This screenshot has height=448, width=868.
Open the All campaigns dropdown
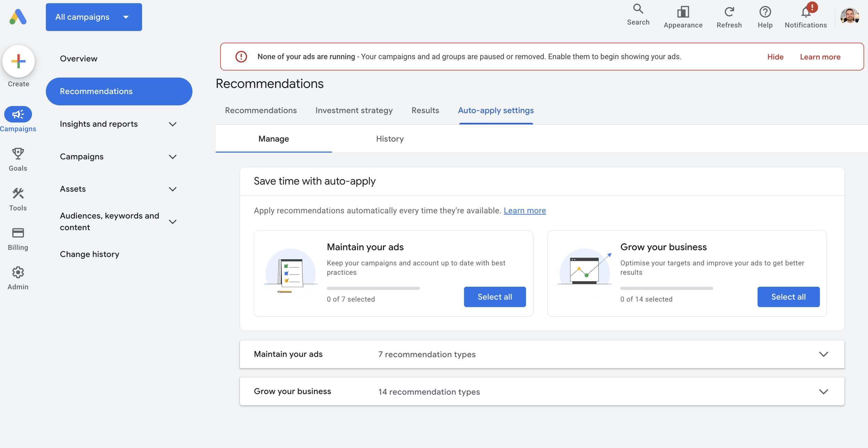94,17
